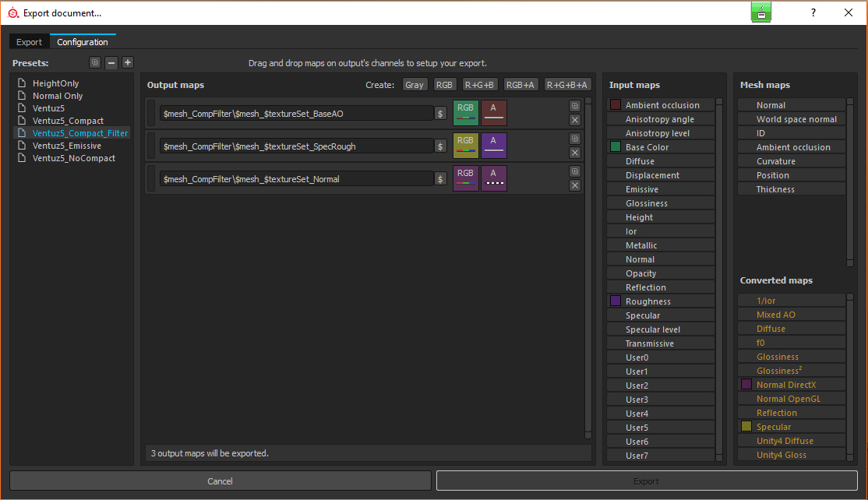Delete the SpecRough output map
This screenshot has width=868, height=500.
(575, 153)
